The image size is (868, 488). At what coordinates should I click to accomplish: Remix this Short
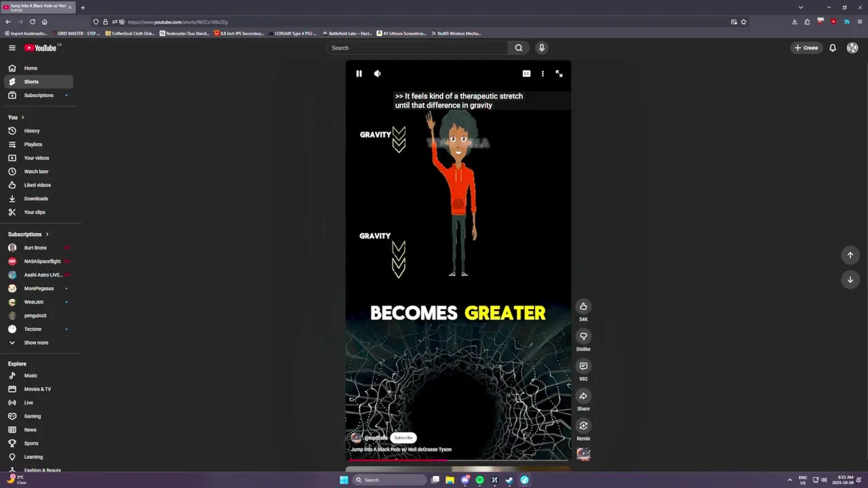[583, 426]
